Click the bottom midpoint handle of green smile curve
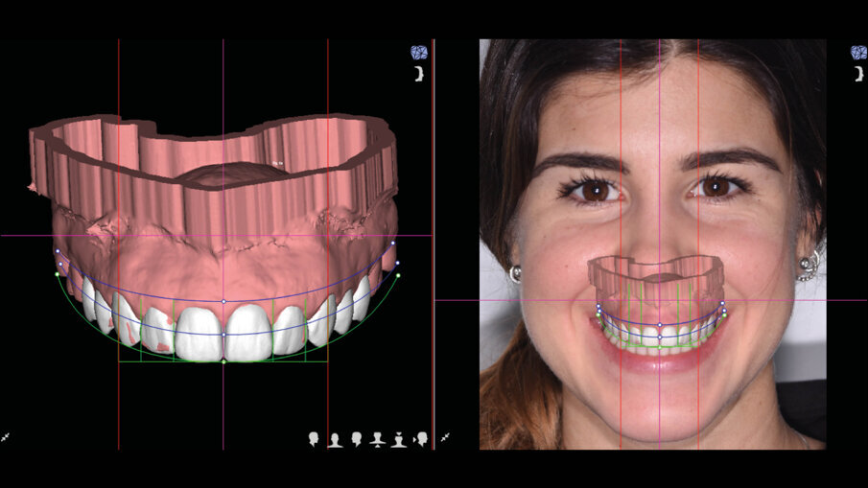This screenshot has width=868, height=488. pyautogui.click(x=223, y=361)
